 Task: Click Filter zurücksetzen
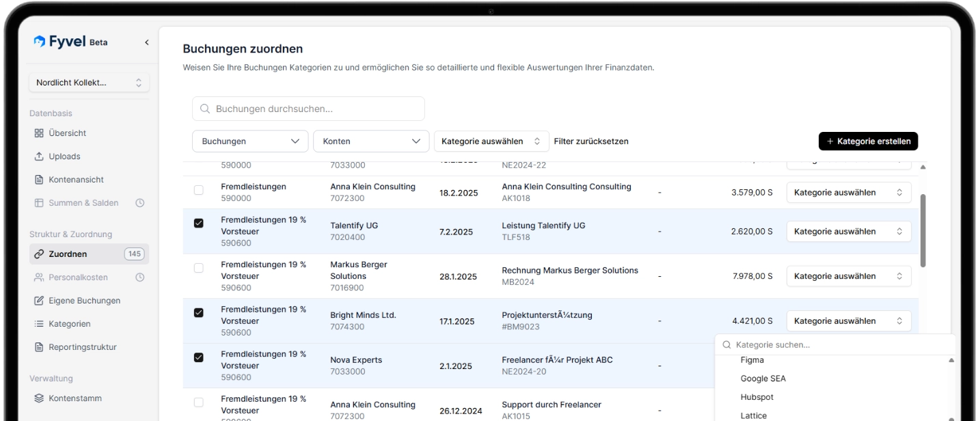(591, 141)
